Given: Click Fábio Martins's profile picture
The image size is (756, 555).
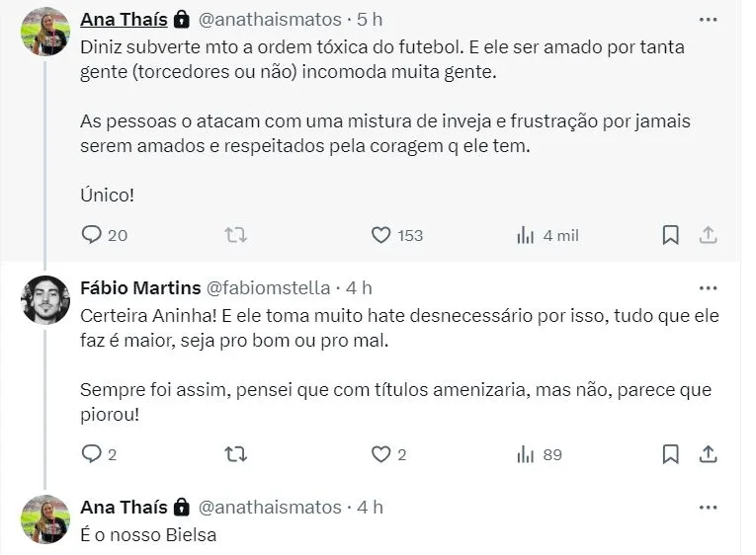Looking at the screenshot, I should [45, 299].
